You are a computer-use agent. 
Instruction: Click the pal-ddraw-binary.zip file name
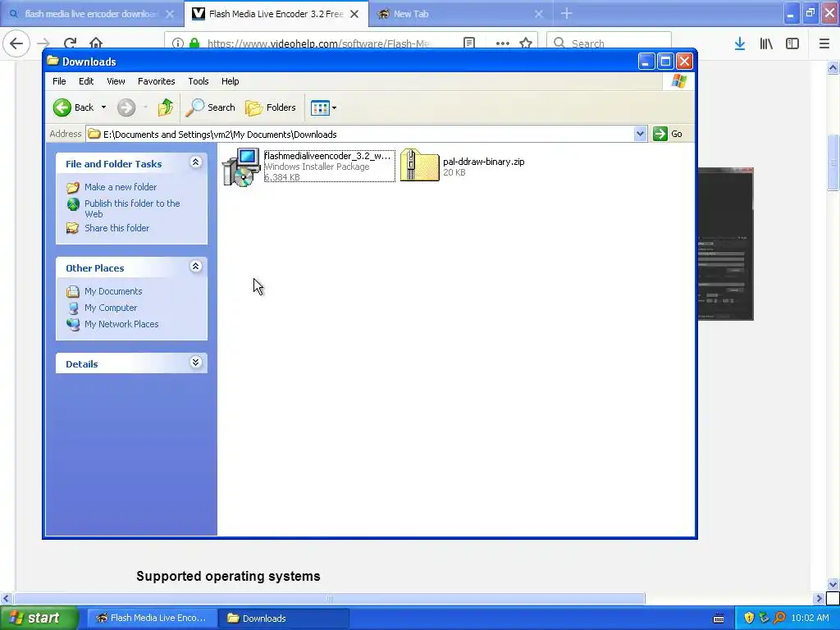point(484,162)
